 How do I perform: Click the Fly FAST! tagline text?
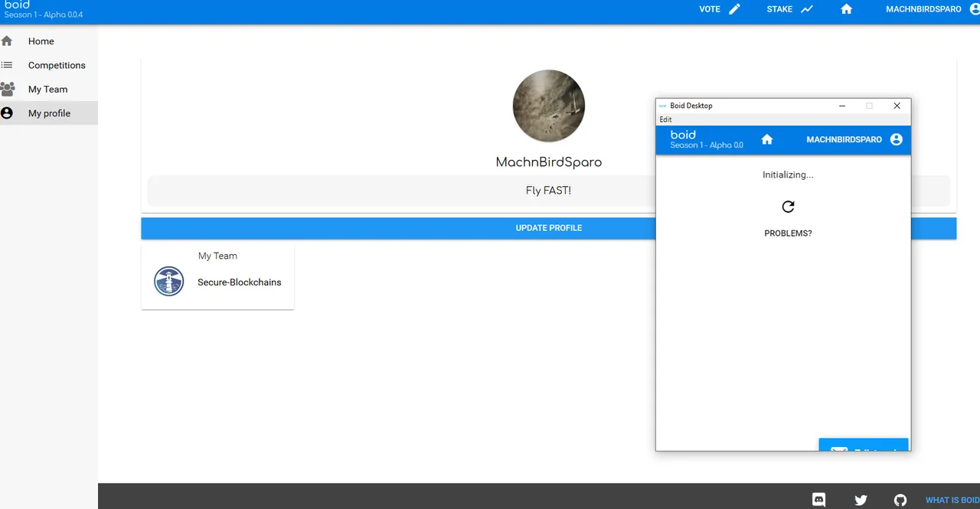pos(548,191)
